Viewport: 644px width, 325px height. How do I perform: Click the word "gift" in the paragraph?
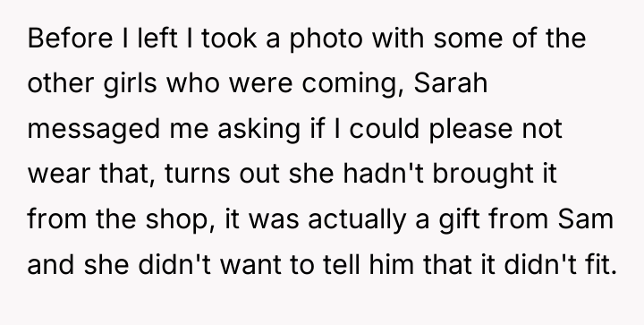pos(459,219)
